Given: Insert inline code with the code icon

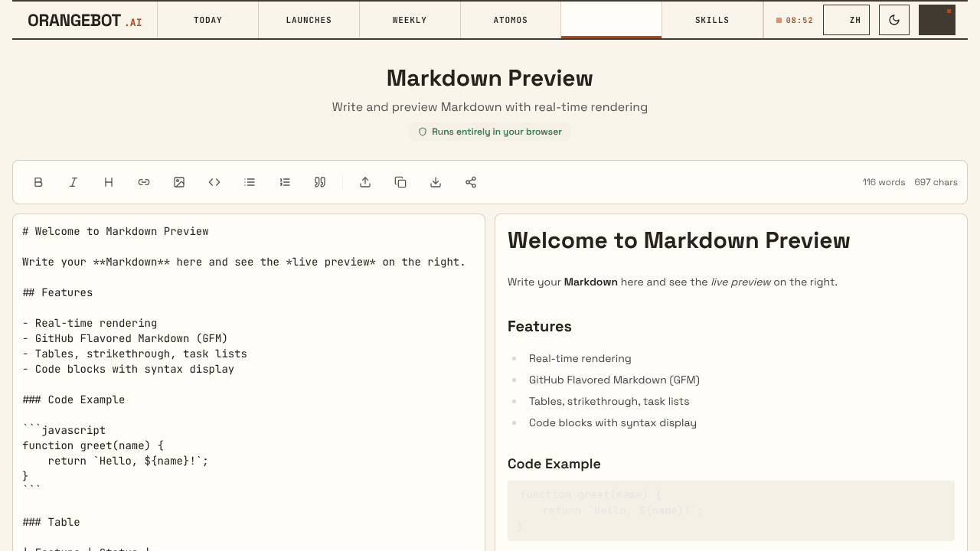Looking at the screenshot, I should coord(214,182).
